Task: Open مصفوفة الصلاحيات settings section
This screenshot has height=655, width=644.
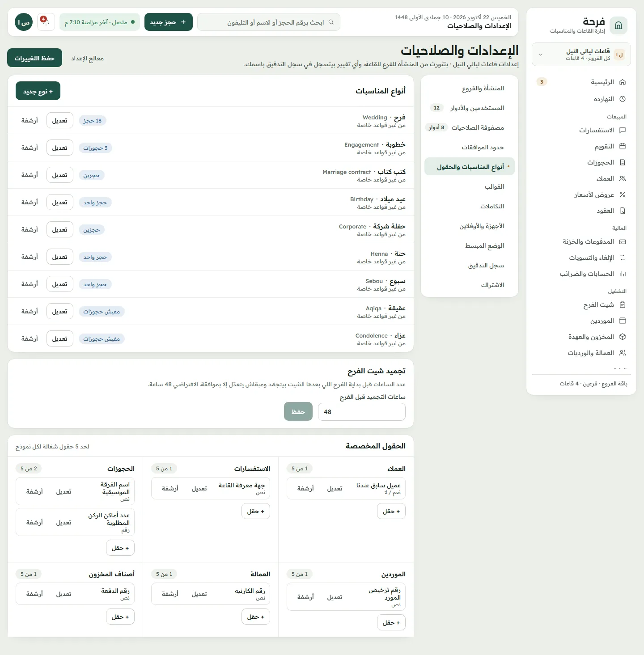Action: point(470,127)
